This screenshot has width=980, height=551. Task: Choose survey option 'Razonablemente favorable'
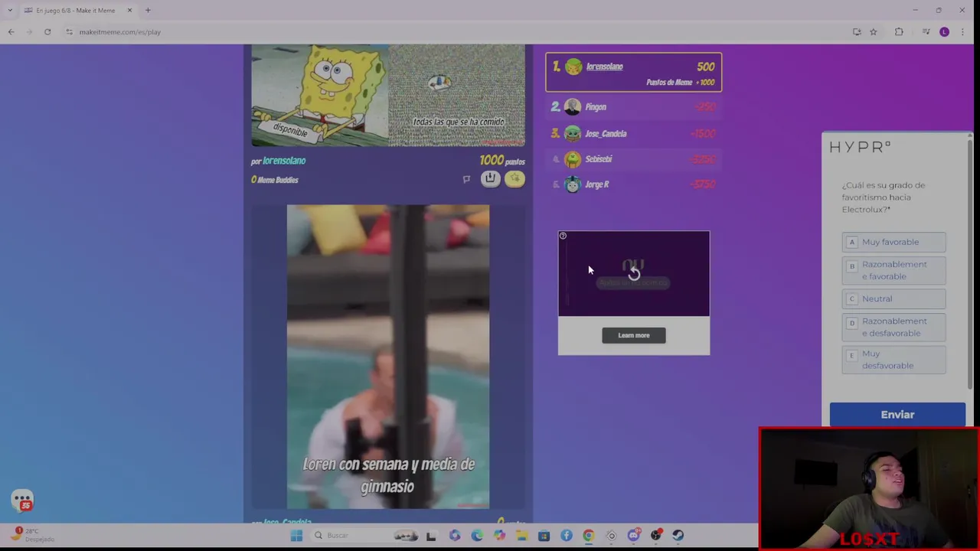point(893,270)
